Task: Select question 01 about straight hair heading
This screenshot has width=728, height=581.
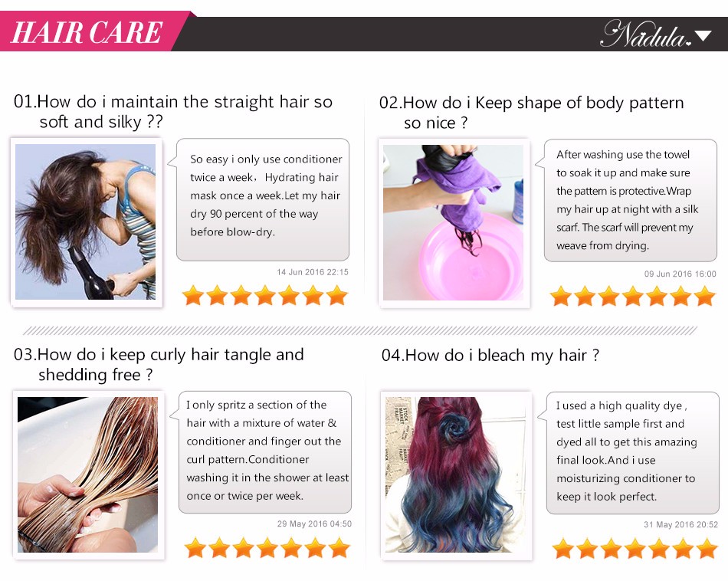Action: (173, 111)
